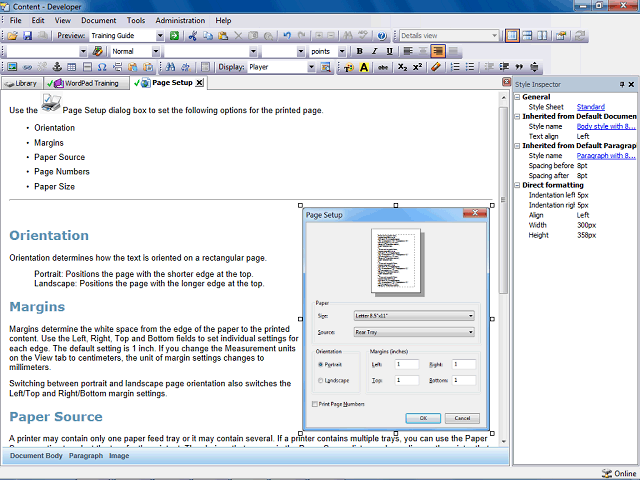This screenshot has width=640, height=480.
Task: Click the document vertical scrollbar thumb
Action: 503,198
